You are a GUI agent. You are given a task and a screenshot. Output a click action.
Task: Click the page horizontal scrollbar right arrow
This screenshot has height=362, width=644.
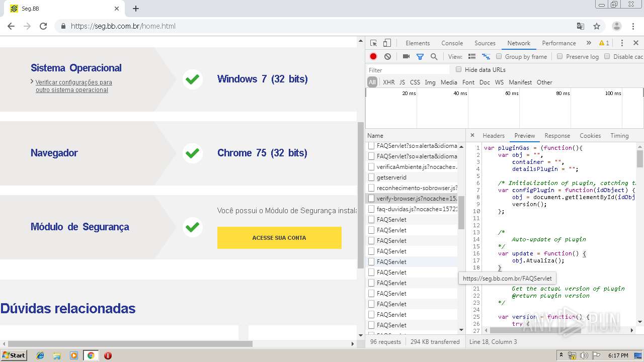pos(352,344)
